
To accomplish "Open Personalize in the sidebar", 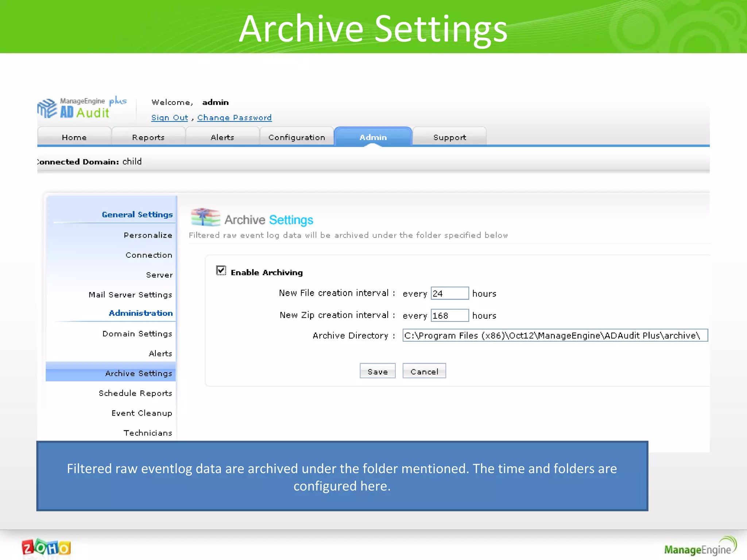I will pyautogui.click(x=148, y=235).
